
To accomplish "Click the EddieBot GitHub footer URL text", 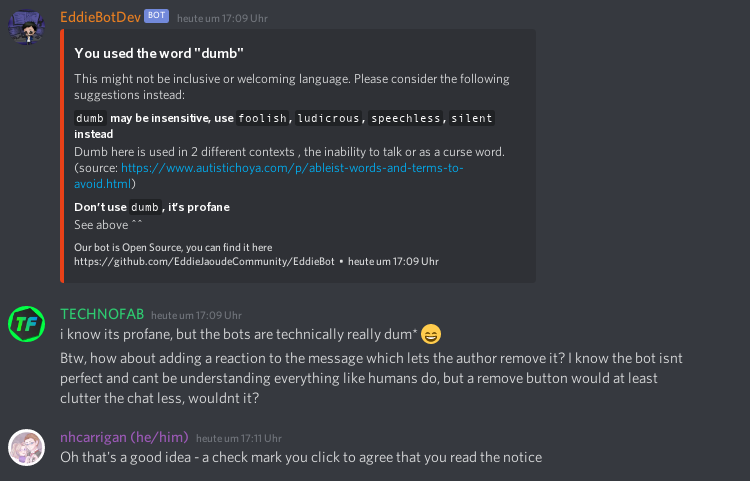I will tap(204, 262).
